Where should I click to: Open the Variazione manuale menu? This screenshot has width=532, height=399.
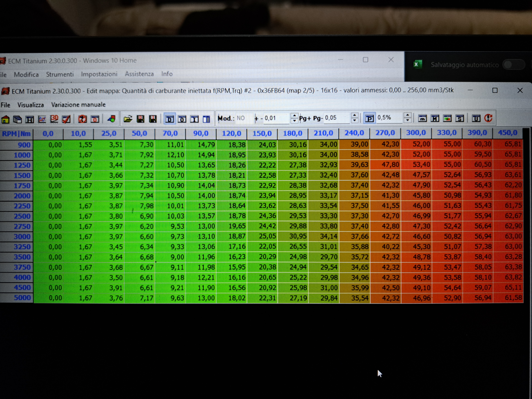click(78, 105)
